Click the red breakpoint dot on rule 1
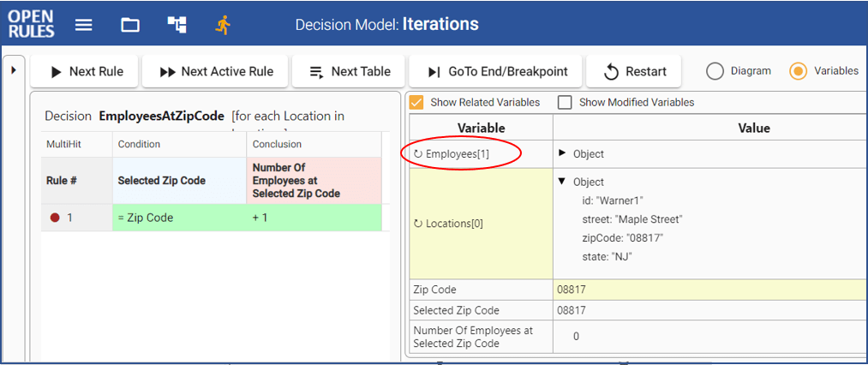Image resolution: width=868 pixels, height=365 pixels. pyautogui.click(x=55, y=218)
